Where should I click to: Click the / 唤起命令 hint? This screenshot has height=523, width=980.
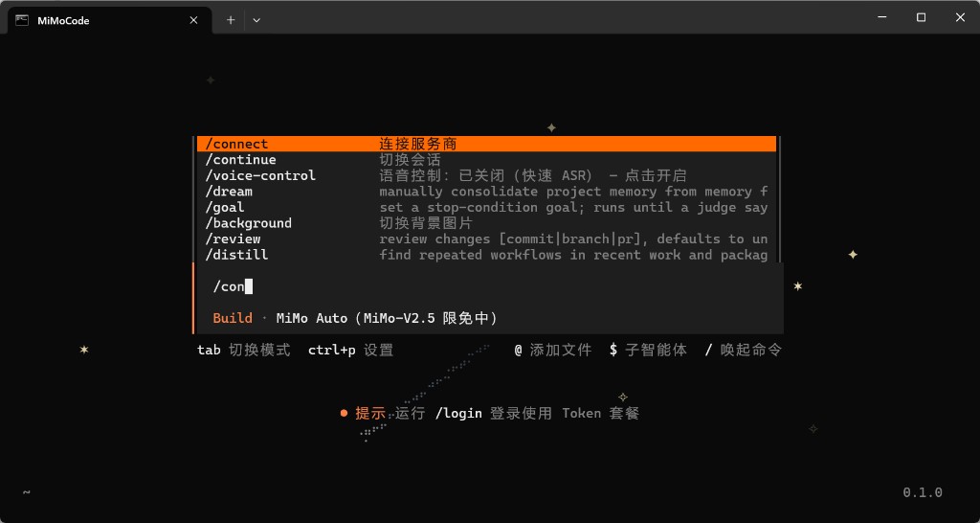[x=743, y=351]
